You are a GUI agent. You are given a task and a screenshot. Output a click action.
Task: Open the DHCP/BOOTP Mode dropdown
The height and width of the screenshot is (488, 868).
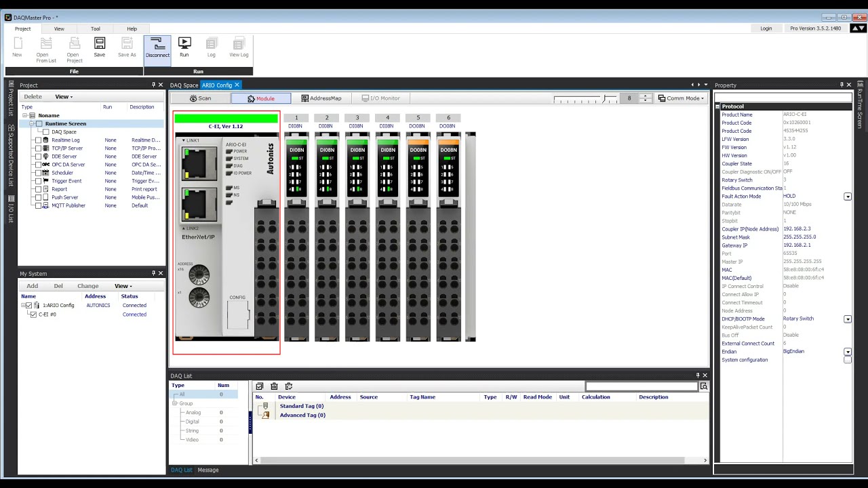(847, 319)
